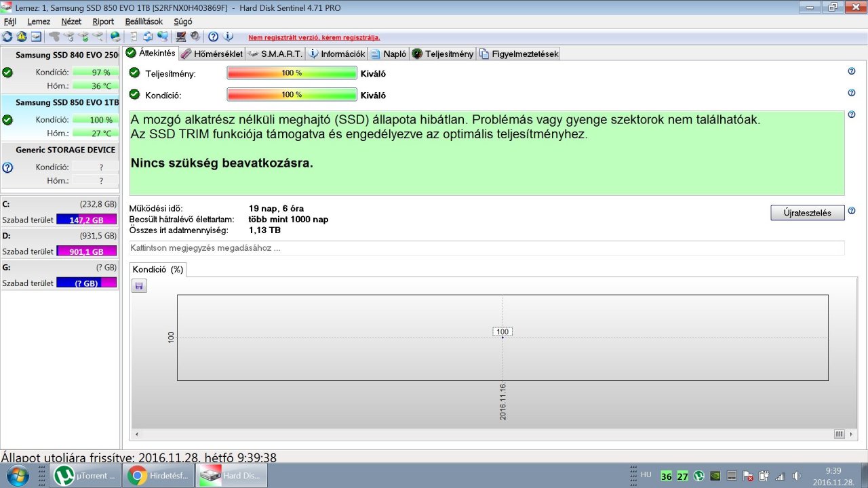Click the yellow warning triangle toolbar icon
The width and height of the screenshot is (868, 488).
[x=22, y=37]
